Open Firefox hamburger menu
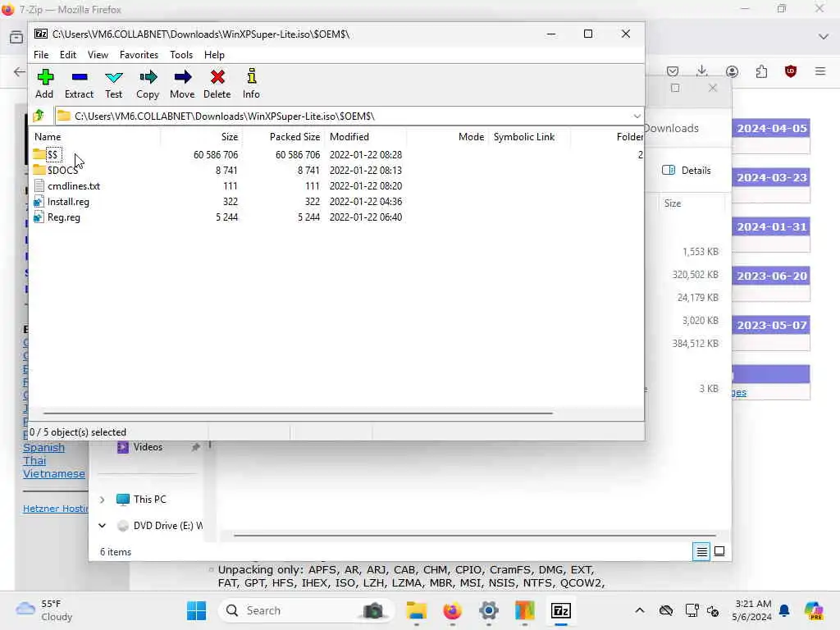 coord(820,71)
